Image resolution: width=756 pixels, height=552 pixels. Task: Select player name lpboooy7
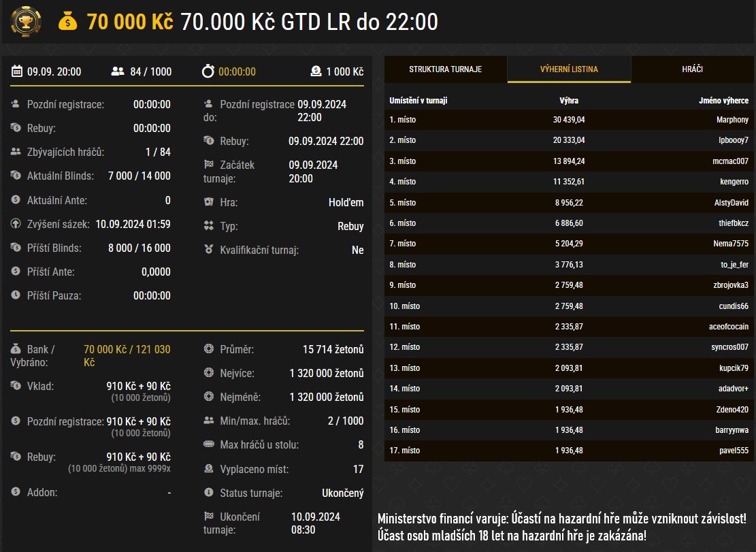[x=734, y=140]
